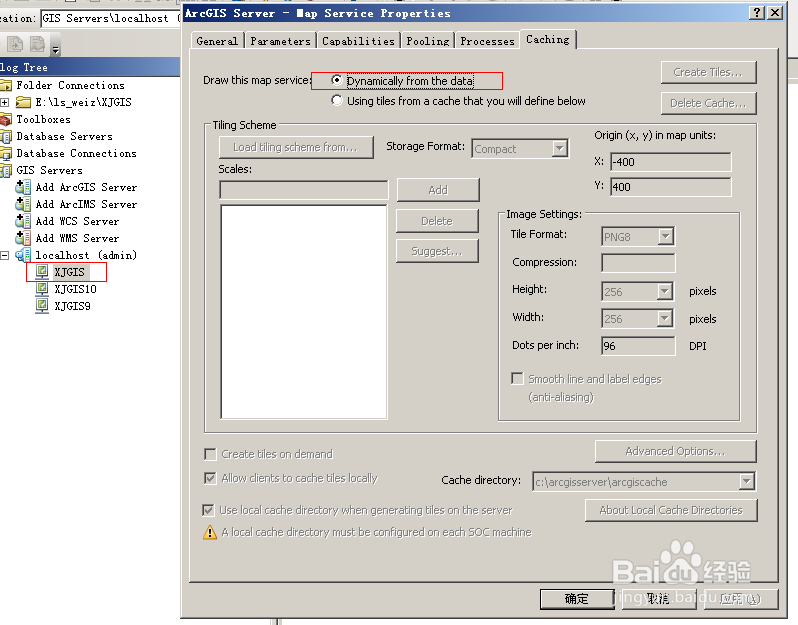Click the Scales list box
The width and height of the screenshot is (798, 625).
(x=304, y=311)
